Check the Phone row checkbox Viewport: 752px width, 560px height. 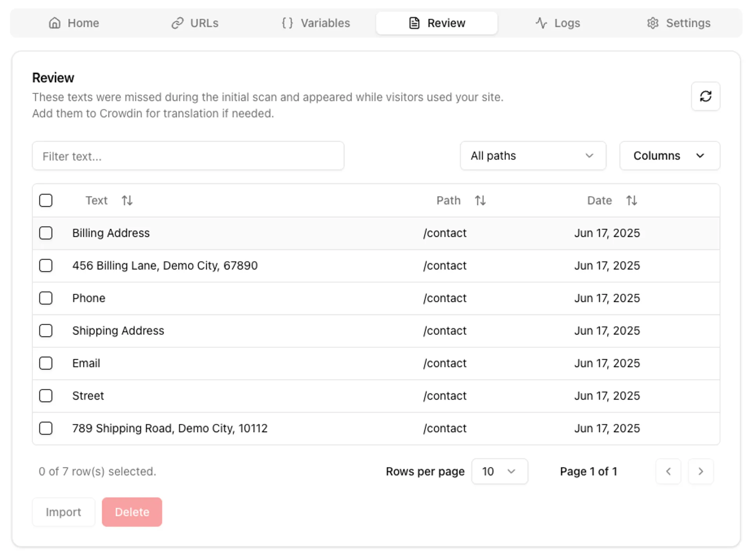click(x=46, y=298)
